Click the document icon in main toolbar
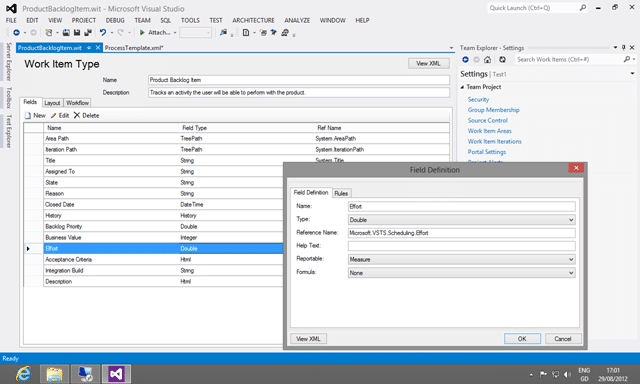Screen dimensions: 640x384 246,33
